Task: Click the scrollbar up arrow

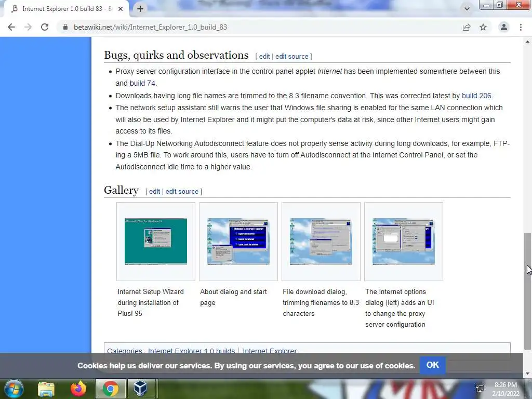Action: [527, 42]
